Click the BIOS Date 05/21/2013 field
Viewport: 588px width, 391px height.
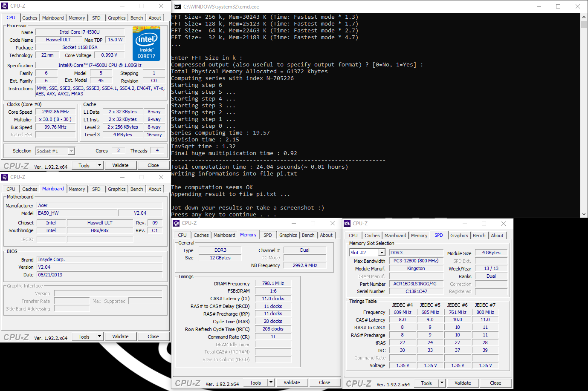pyautogui.click(x=100, y=275)
